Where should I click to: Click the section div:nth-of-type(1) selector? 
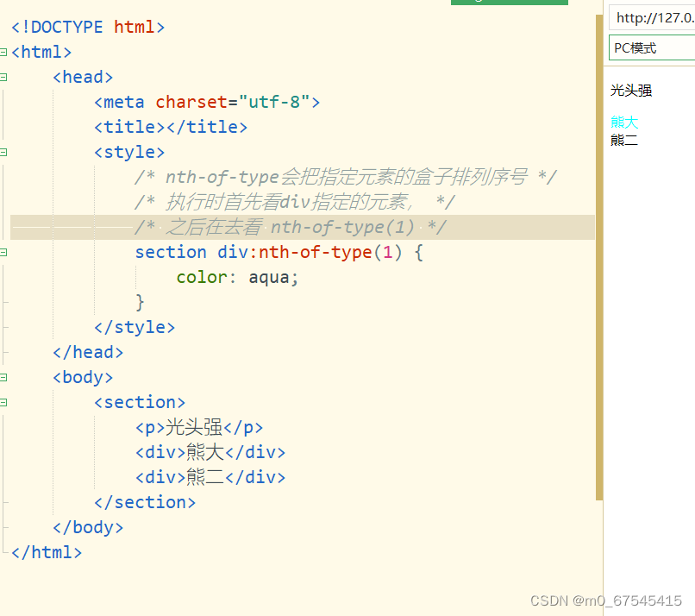pos(276,252)
